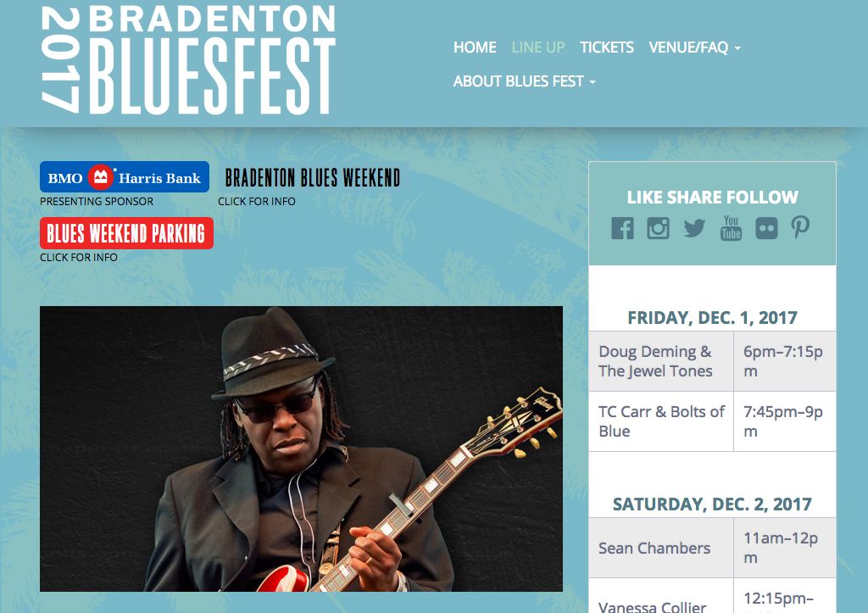Open the Facebook social icon

point(622,228)
